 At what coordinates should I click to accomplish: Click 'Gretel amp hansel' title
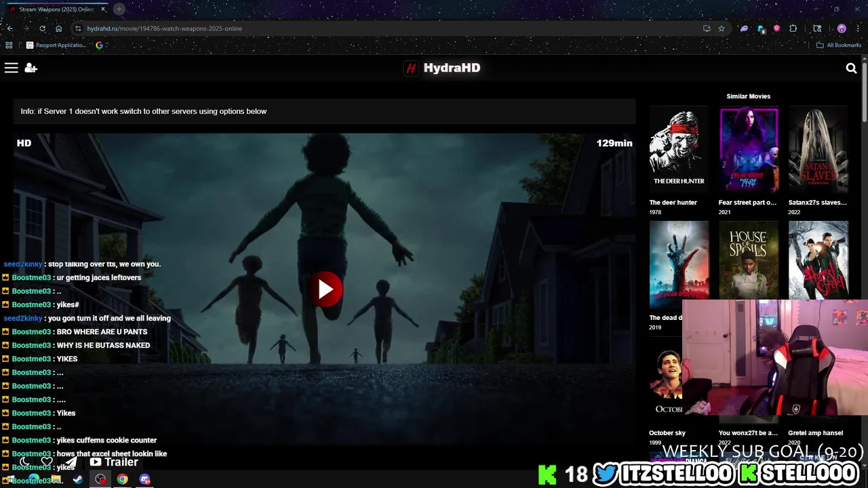click(x=815, y=433)
